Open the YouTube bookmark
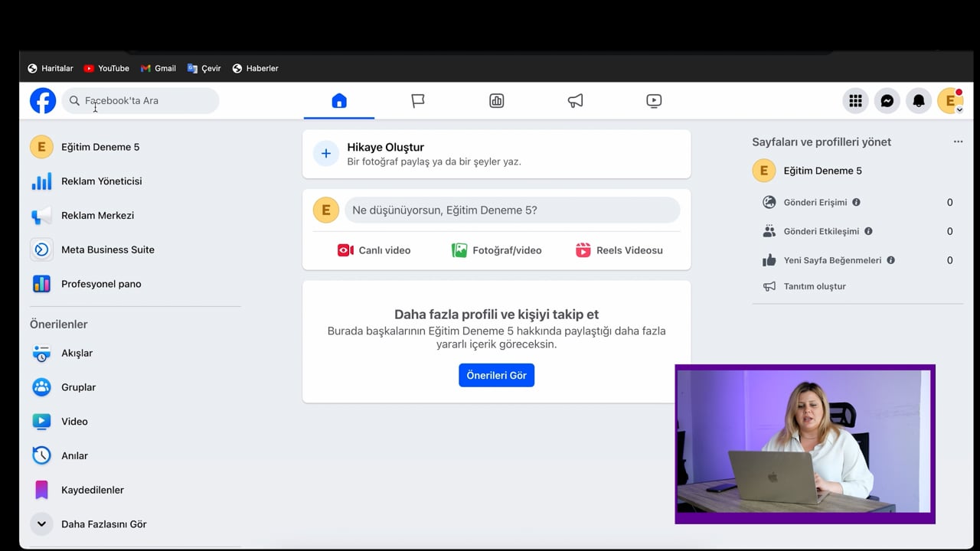980x551 pixels. [x=106, y=68]
